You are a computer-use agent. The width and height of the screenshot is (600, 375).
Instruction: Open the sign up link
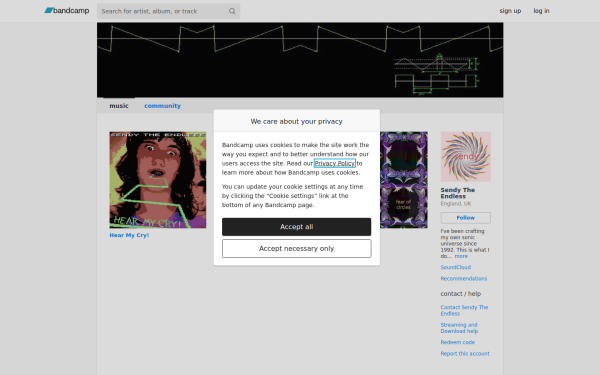(510, 11)
